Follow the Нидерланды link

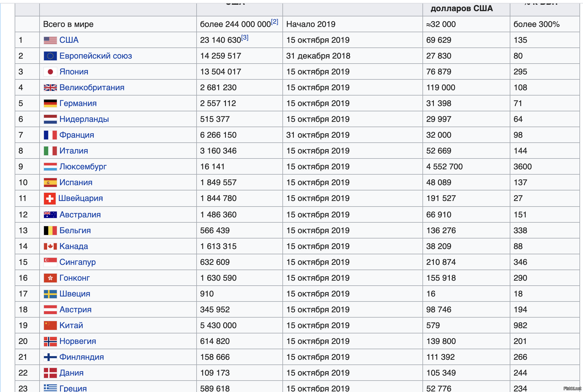coord(84,119)
